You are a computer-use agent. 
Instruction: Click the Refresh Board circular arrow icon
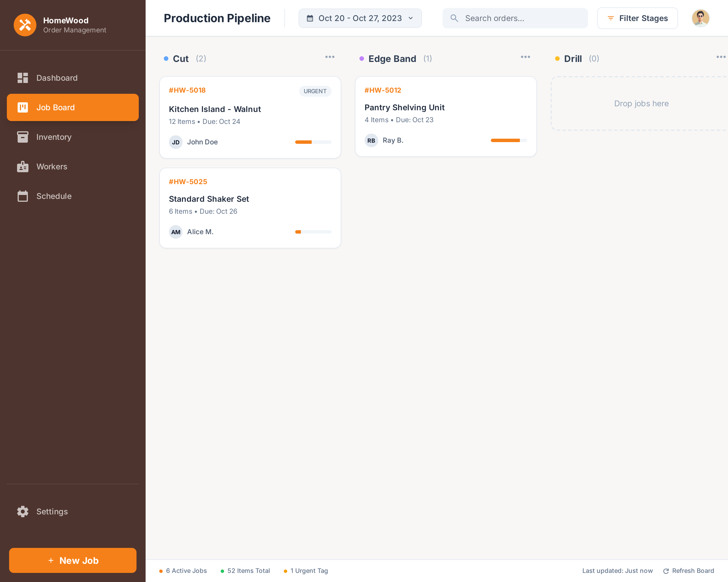click(666, 571)
